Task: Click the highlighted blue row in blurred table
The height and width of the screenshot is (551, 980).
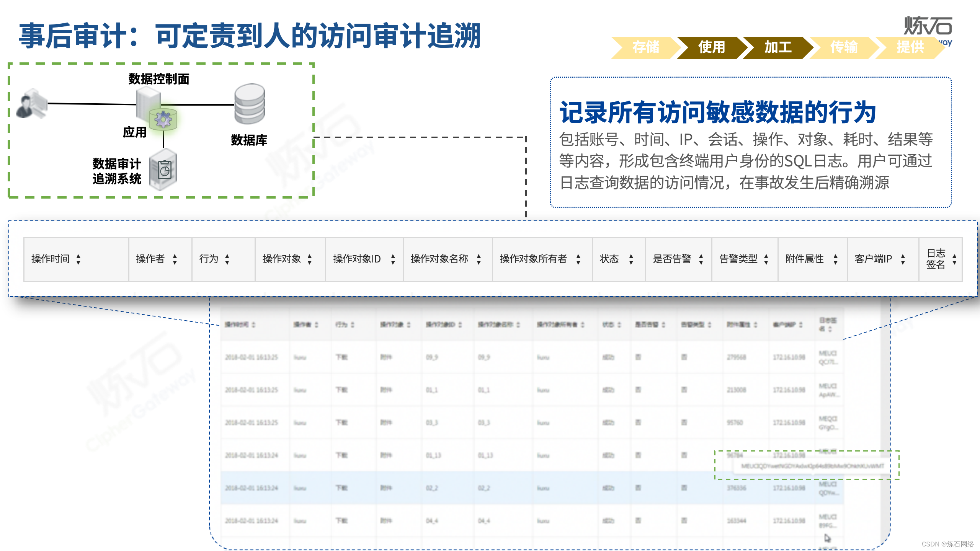Action: (x=459, y=488)
